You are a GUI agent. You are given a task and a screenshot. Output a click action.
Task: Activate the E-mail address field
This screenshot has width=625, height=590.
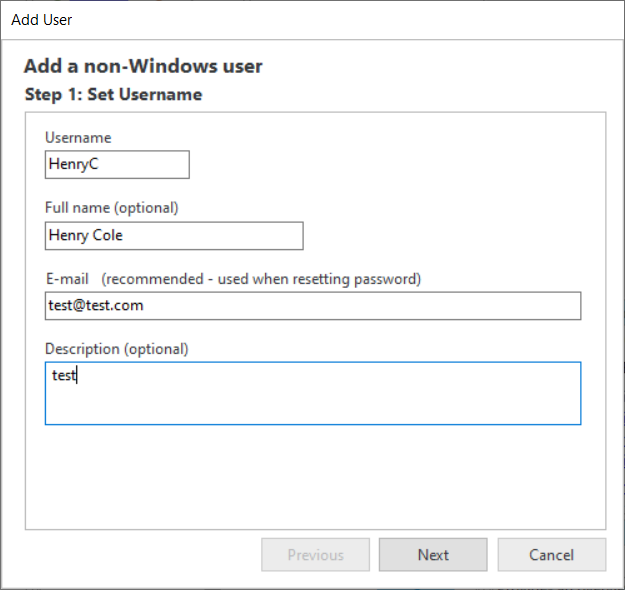313,306
